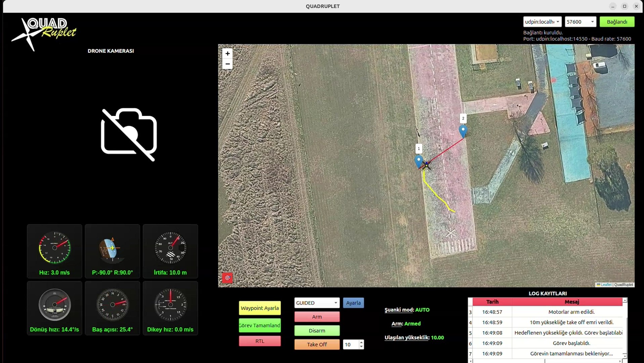Click the 'Baş açısı: 25.4°' readout

coord(113,329)
